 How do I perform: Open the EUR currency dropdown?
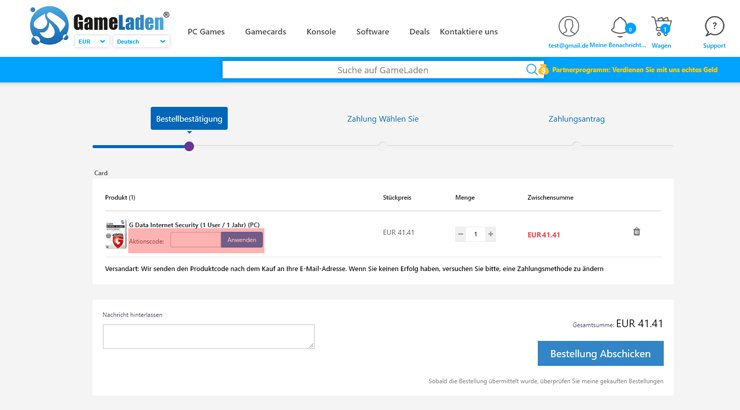(x=92, y=42)
